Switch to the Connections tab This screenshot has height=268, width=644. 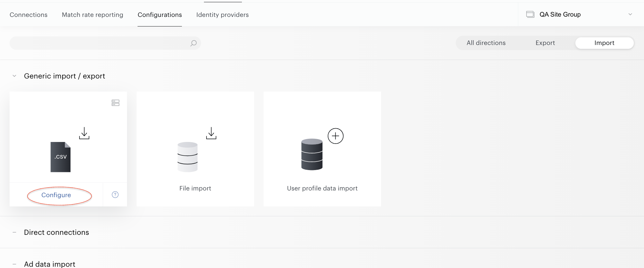[x=28, y=15]
